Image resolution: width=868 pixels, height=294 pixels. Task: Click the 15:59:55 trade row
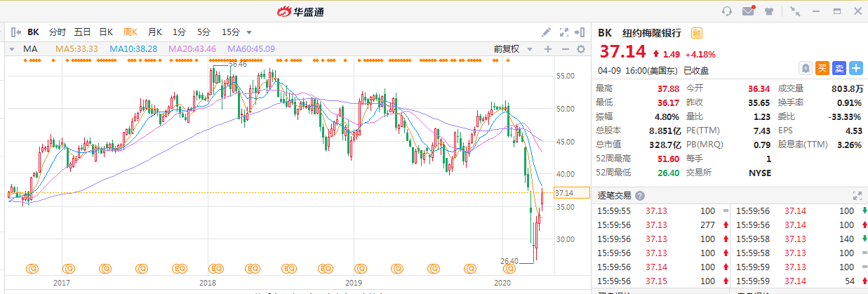660,211
